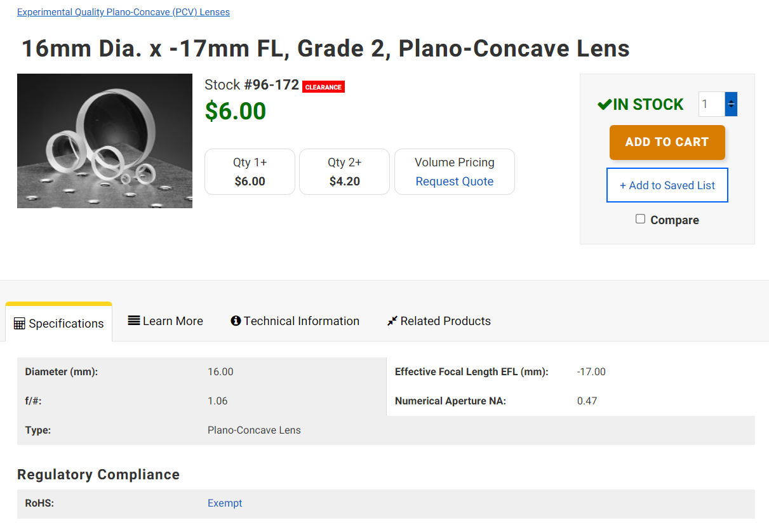Open the RoHS Exempt link

pyautogui.click(x=224, y=502)
